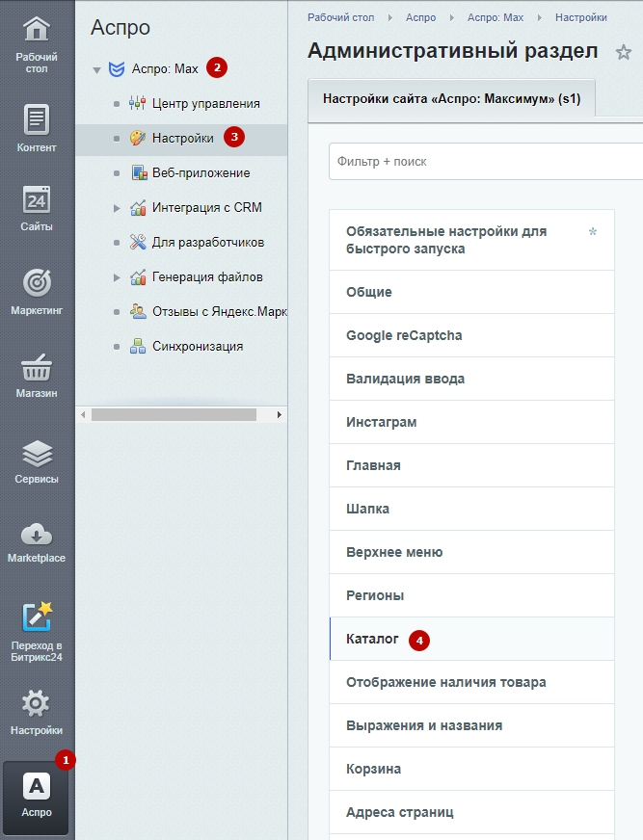Viewport: 643px width, 840px height.
Task: Open the Главная settings section
Action: pos(472,465)
